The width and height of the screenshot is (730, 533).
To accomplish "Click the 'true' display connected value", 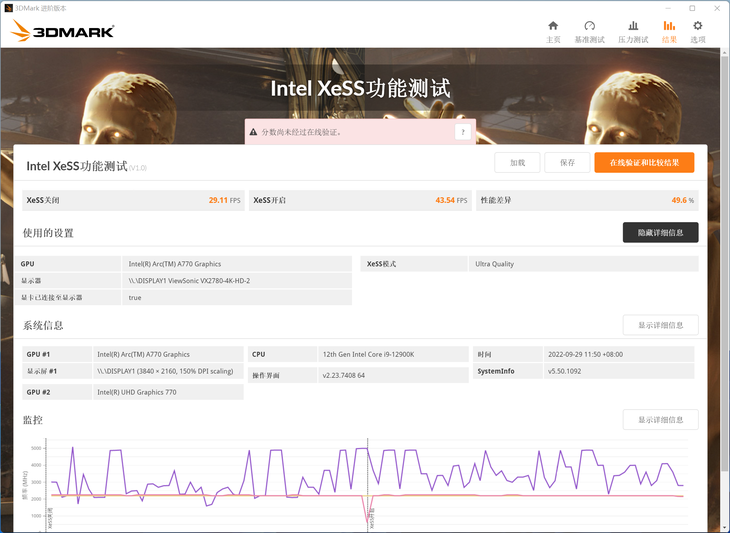I will pos(135,297).
